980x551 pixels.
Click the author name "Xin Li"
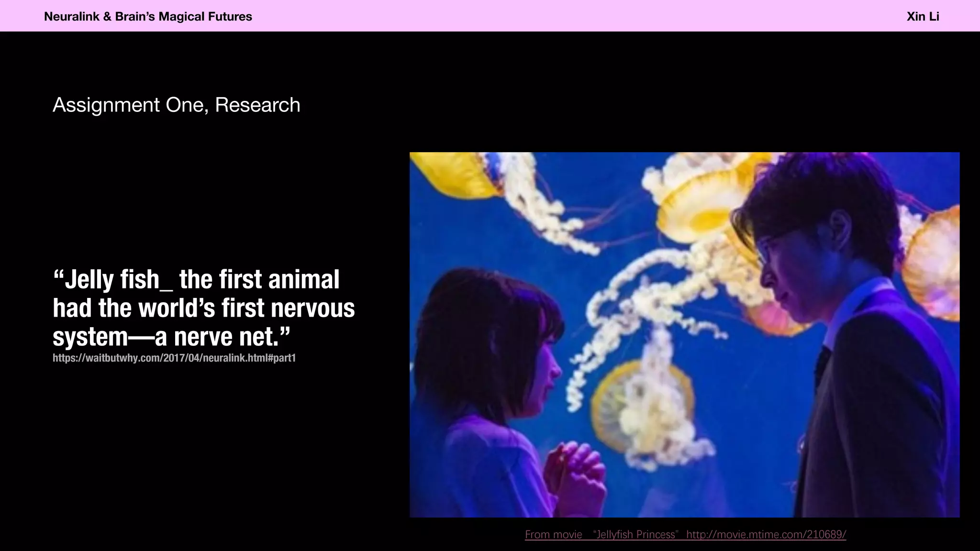[x=922, y=17]
